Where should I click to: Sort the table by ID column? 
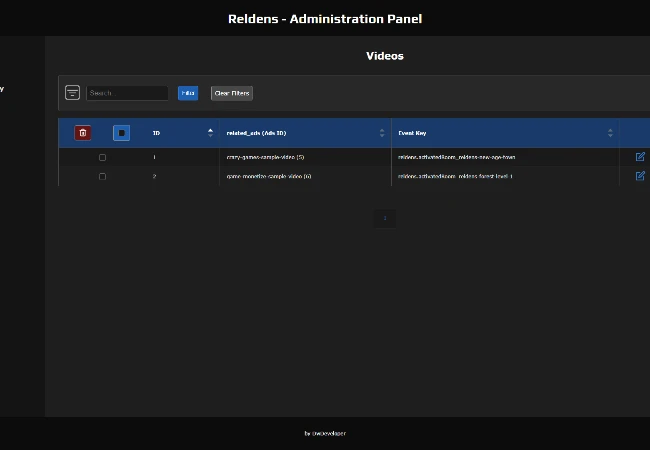pos(211,133)
